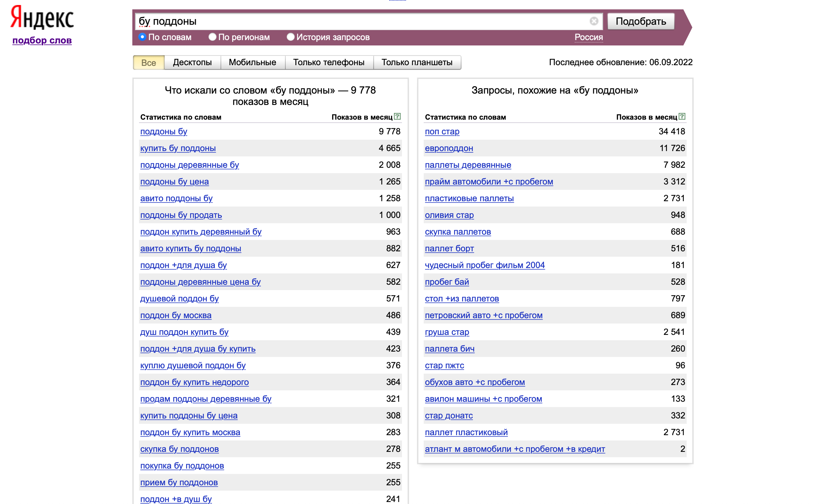The image size is (824, 504).
Task: Open the 'пластиковые паллеты' link
Action: click(x=469, y=198)
